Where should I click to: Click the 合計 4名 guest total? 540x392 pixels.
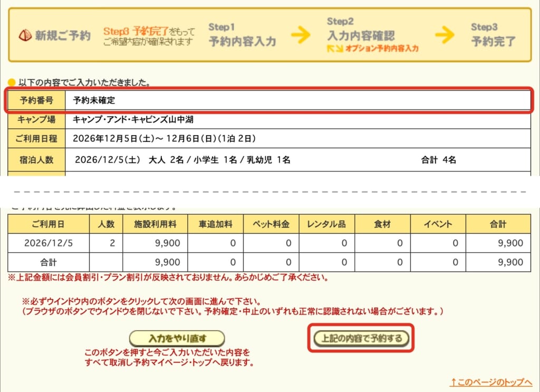coord(438,160)
